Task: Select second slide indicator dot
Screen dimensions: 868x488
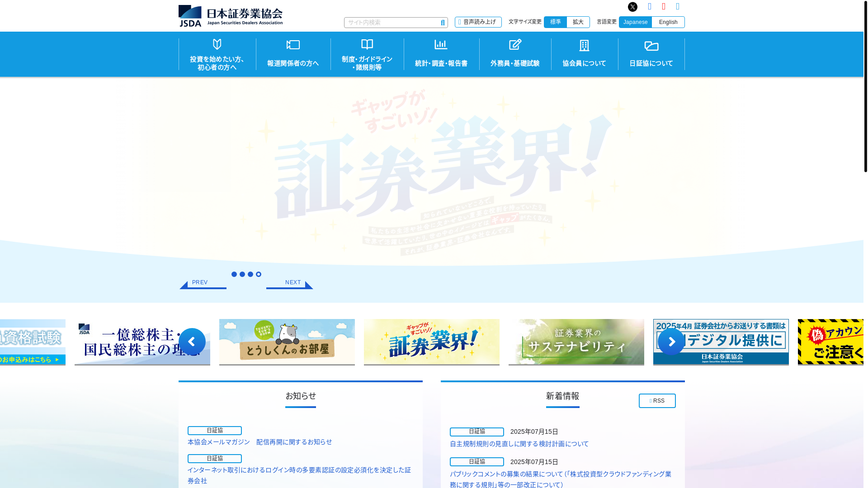Action: click(242, 274)
